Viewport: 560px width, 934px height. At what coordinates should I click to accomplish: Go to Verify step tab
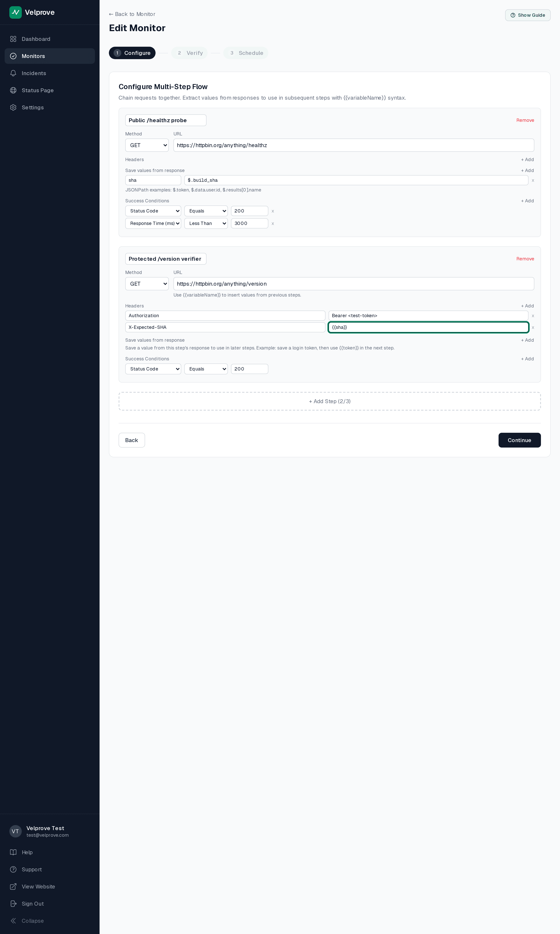tap(189, 53)
